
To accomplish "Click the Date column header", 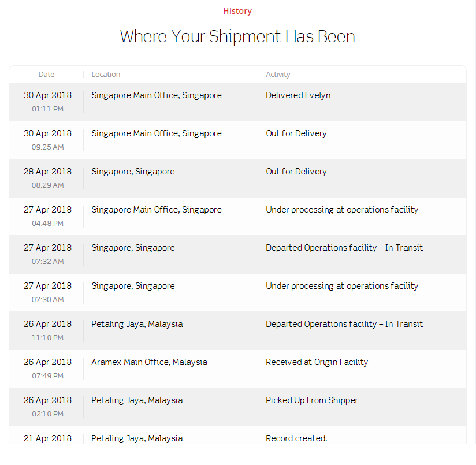I will tap(46, 75).
